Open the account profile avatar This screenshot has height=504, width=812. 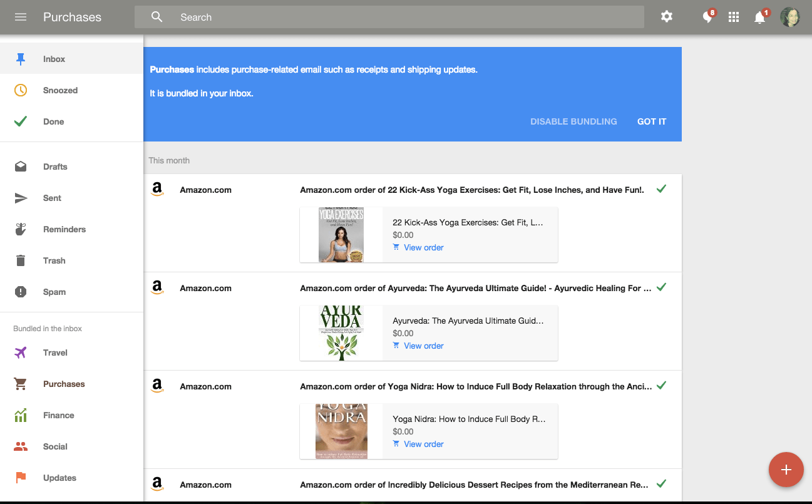point(790,17)
